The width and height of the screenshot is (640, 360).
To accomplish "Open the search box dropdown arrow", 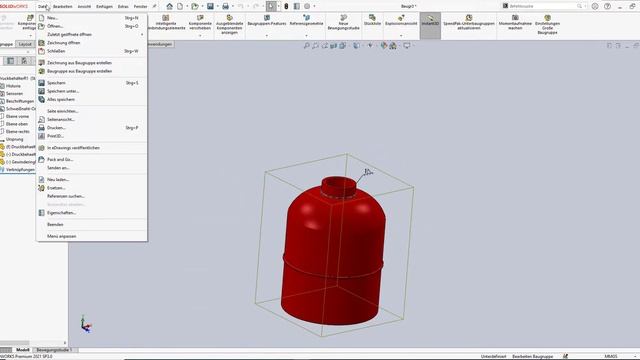I will click(x=585, y=6).
